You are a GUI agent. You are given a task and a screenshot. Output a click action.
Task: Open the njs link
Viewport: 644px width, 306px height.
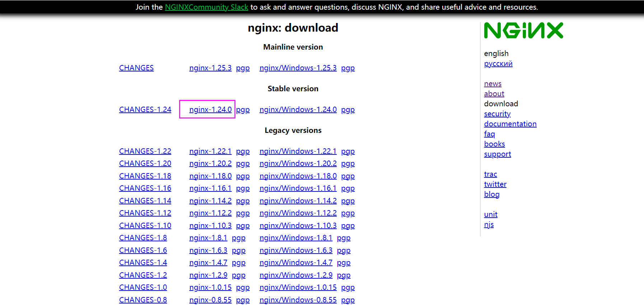pyautogui.click(x=489, y=224)
